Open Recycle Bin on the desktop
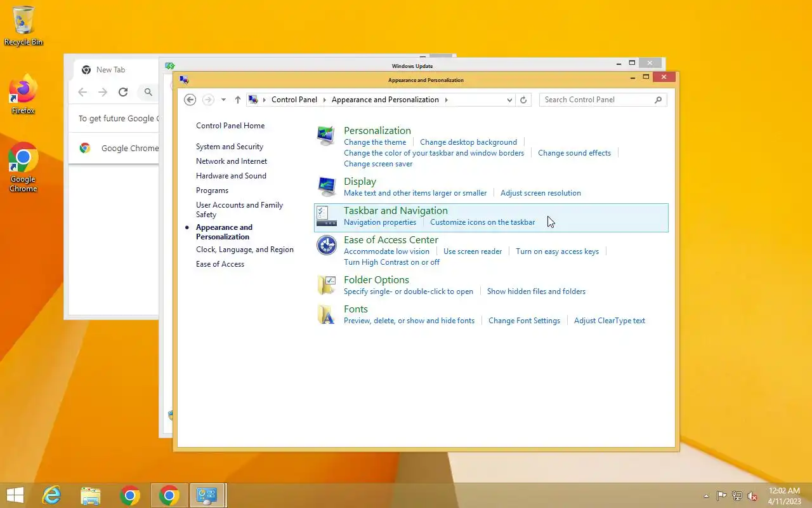Image resolution: width=812 pixels, height=508 pixels. coord(23,26)
